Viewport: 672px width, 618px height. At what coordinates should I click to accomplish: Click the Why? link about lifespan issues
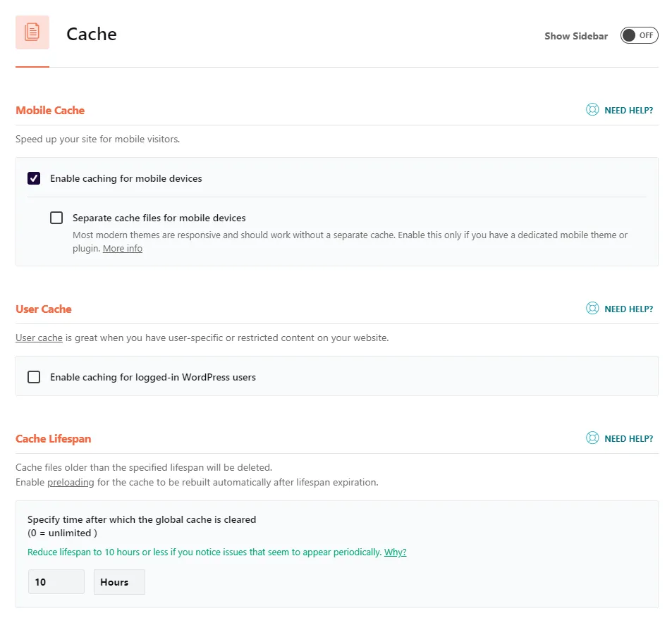395,552
